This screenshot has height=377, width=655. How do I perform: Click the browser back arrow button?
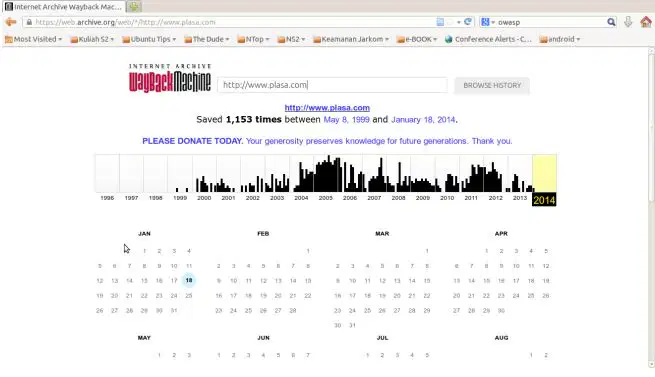pyautogui.click(x=10, y=22)
